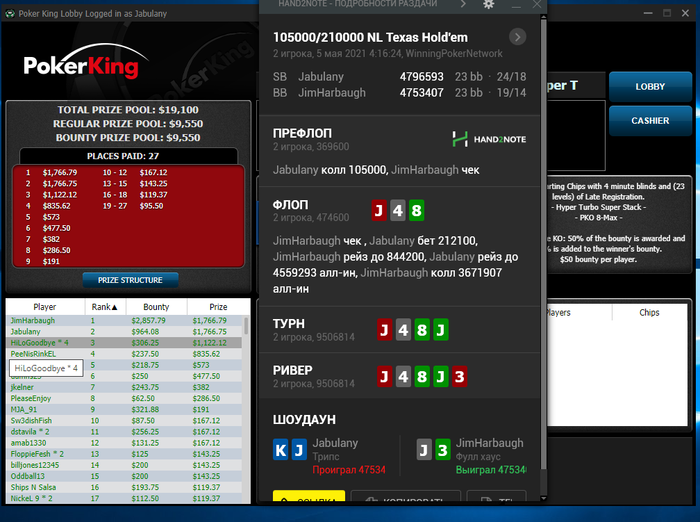Select MJA_91 in the standings
The width and height of the screenshot is (700, 522).
(x=124, y=409)
